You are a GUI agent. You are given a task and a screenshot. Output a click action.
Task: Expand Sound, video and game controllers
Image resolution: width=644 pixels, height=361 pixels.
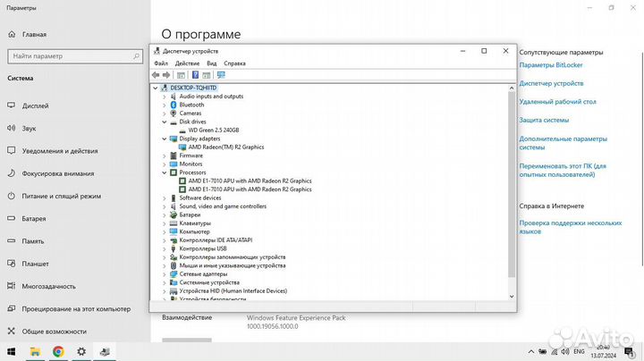pyautogui.click(x=165, y=206)
